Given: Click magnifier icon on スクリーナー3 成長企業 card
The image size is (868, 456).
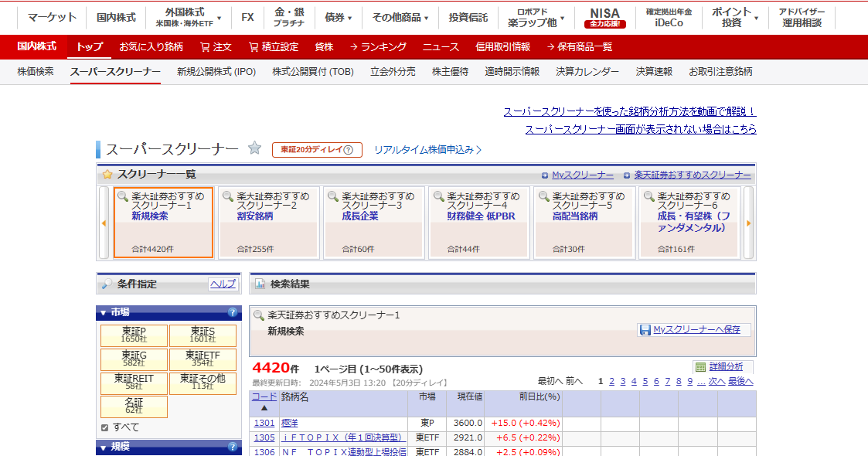Looking at the screenshot, I should tap(333, 196).
